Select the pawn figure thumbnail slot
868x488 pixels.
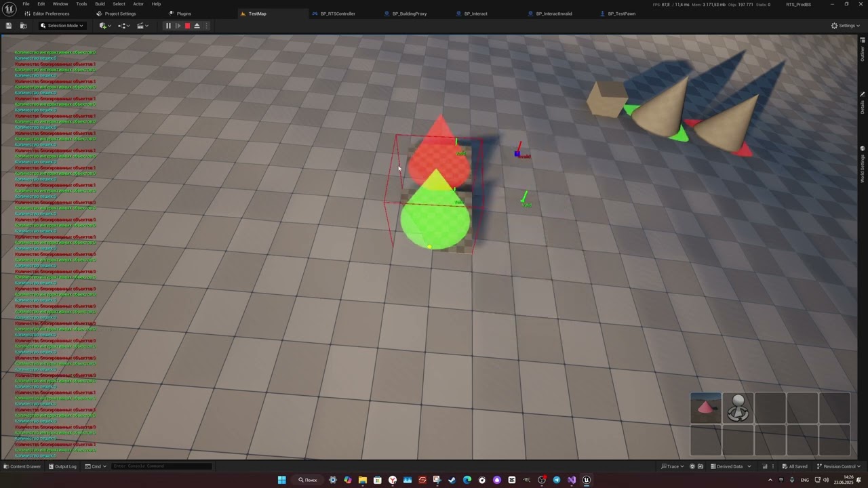pos(738,408)
